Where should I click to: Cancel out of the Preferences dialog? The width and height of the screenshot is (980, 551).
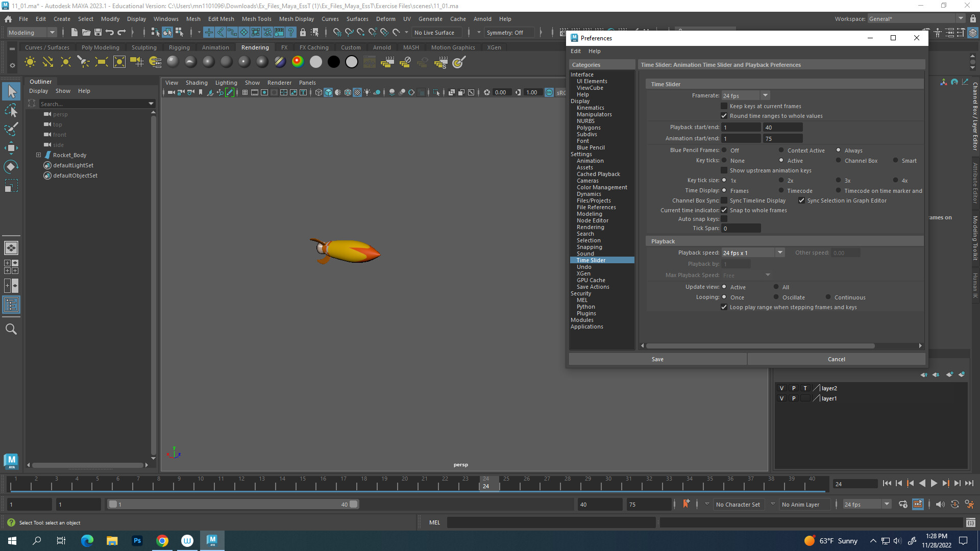pos(836,359)
